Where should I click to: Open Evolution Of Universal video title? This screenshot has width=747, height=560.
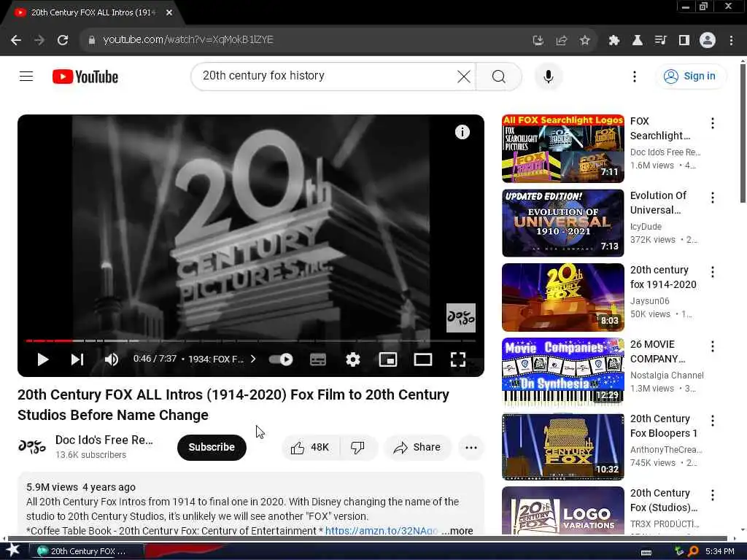coord(658,203)
